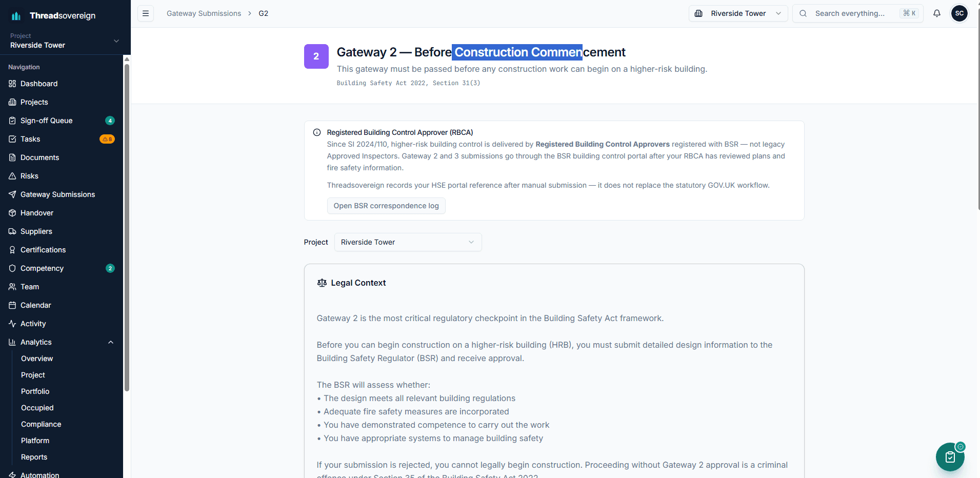Open the Analytics Reports item
980x478 pixels.
[34, 457]
